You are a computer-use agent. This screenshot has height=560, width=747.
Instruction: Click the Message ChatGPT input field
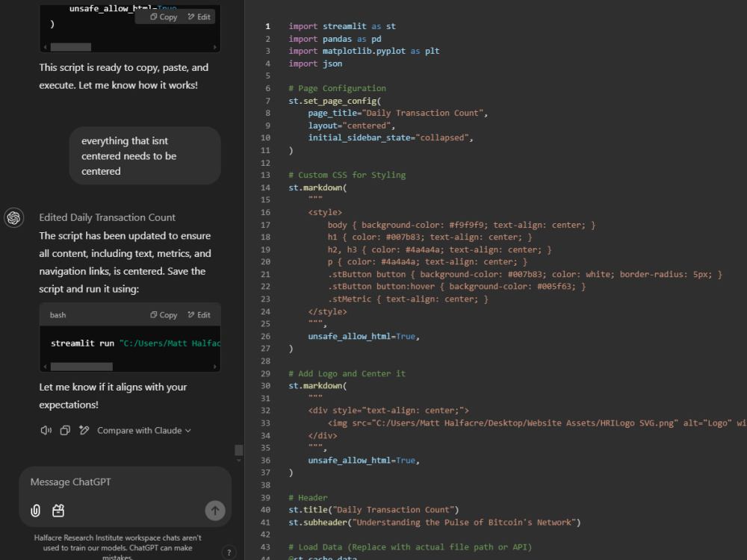(125, 482)
